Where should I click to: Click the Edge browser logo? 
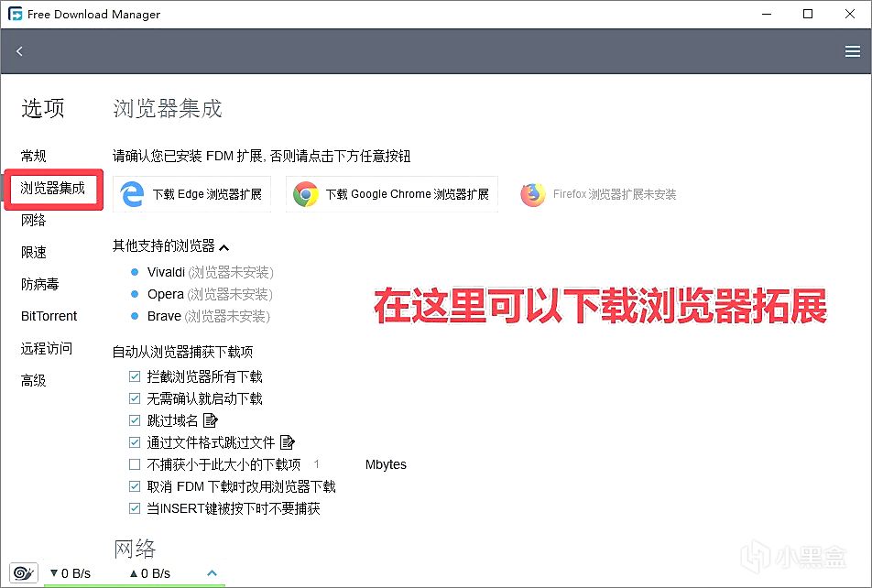(132, 194)
